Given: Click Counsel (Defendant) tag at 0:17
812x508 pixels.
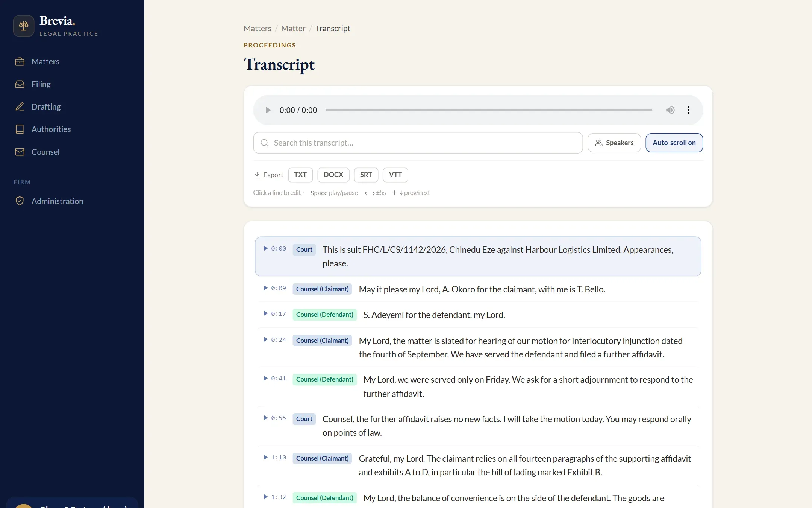Looking at the screenshot, I should coord(324,315).
